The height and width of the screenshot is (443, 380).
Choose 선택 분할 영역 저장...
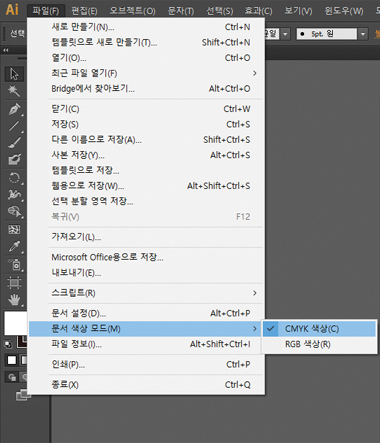click(x=147, y=201)
